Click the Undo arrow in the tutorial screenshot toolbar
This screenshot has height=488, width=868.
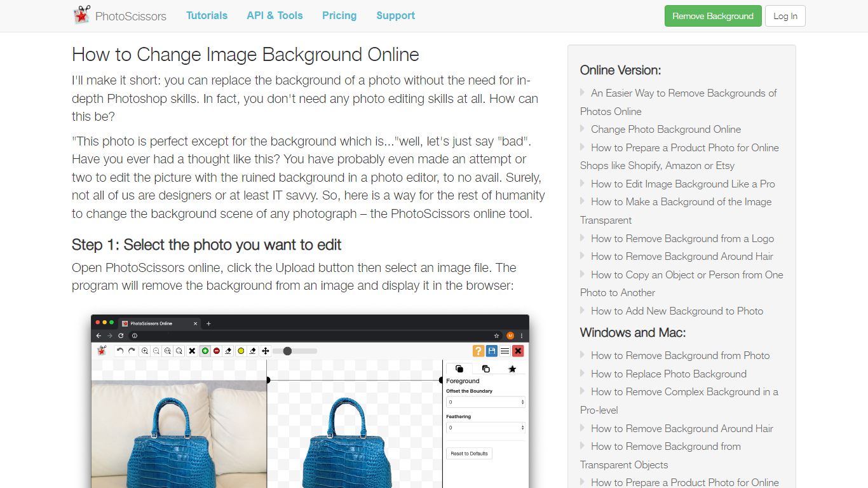click(x=120, y=351)
